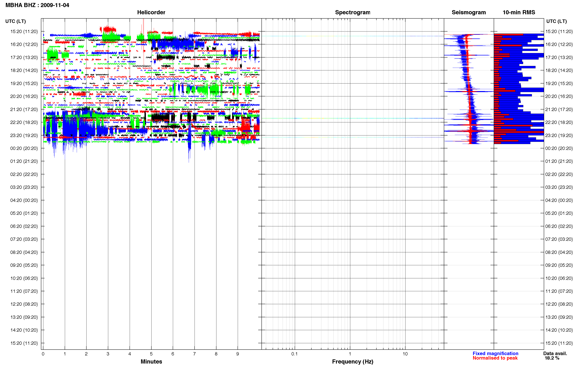The width and height of the screenshot is (588, 368).
Task: Click the blue 'Fixed magnification' legend text
Action: click(x=495, y=353)
